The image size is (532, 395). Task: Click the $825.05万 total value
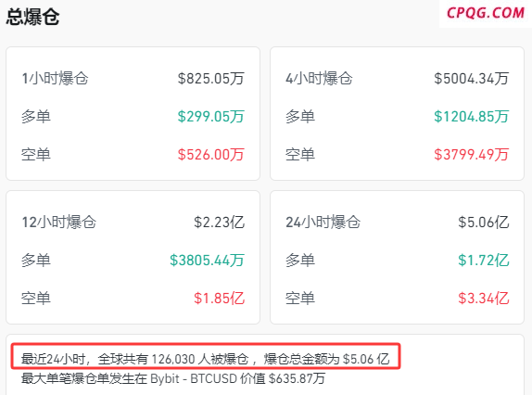(x=211, y=79)
